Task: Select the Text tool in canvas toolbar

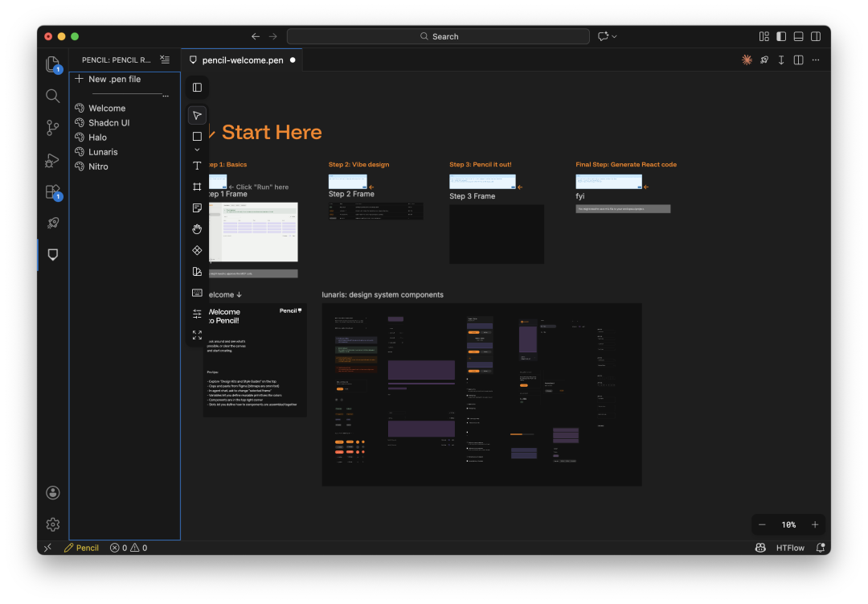Action: [197, 166]
